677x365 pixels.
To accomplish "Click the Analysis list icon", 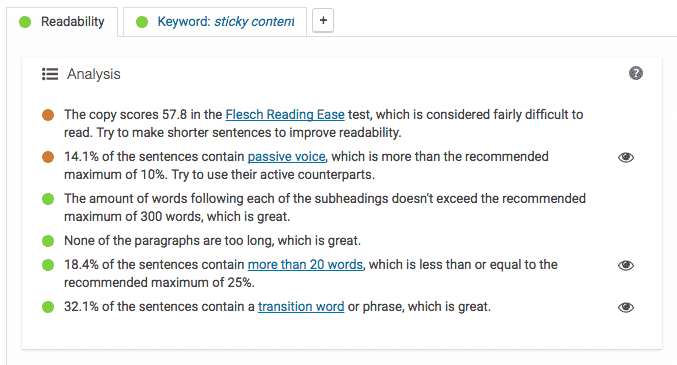I will (x=50, y=74).
